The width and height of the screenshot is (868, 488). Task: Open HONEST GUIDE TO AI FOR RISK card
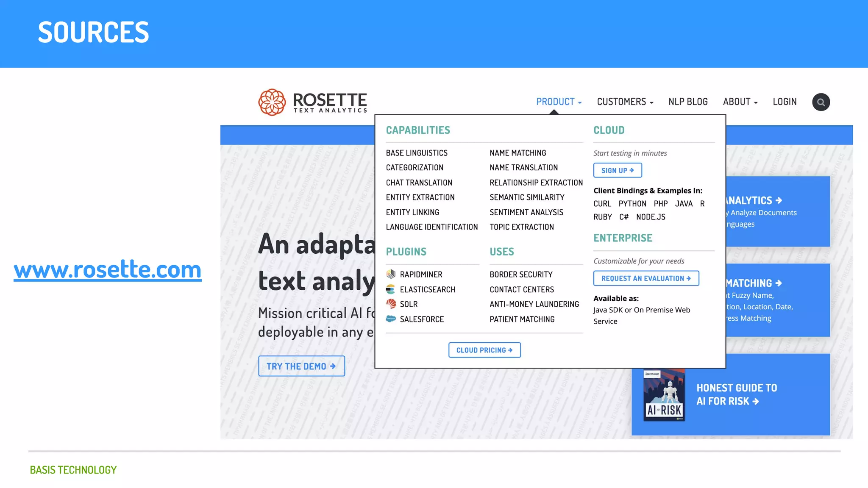[731, 394]
